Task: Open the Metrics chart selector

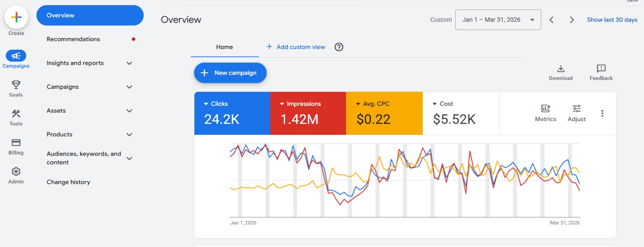Action: 545,109
